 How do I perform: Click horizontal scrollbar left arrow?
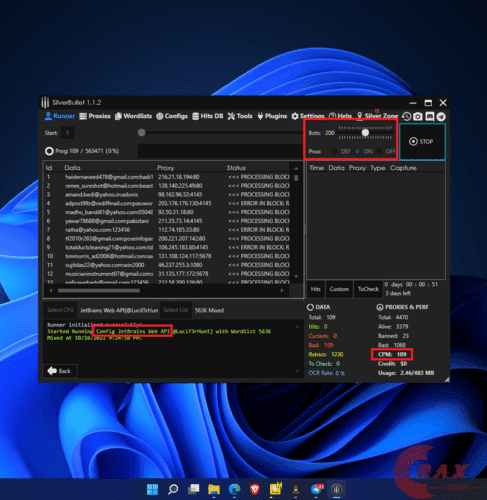[x=51, y=291]
